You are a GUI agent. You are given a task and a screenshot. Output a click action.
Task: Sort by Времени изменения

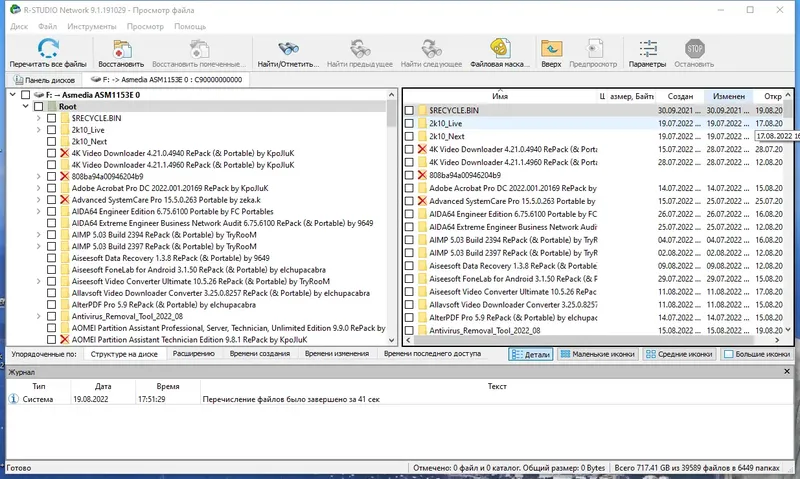point(337,354)
